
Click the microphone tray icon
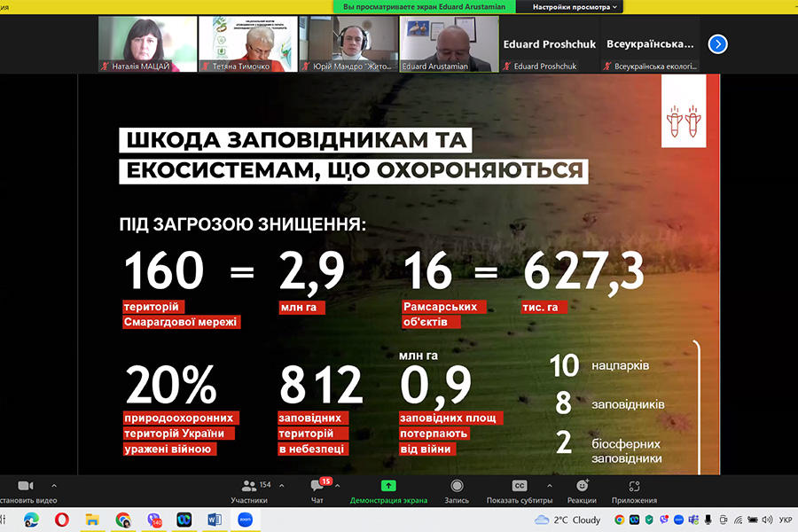coord(708,520)
